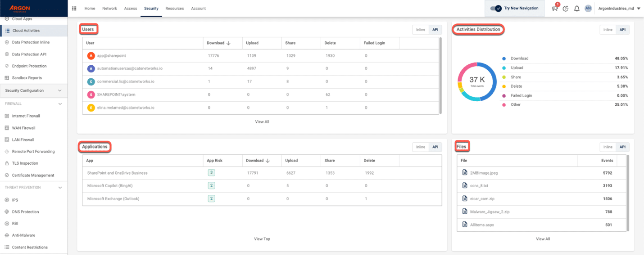Toggle the Try New Navigation switch
This screenshot has width=644, height=257.
pos(496,8)
